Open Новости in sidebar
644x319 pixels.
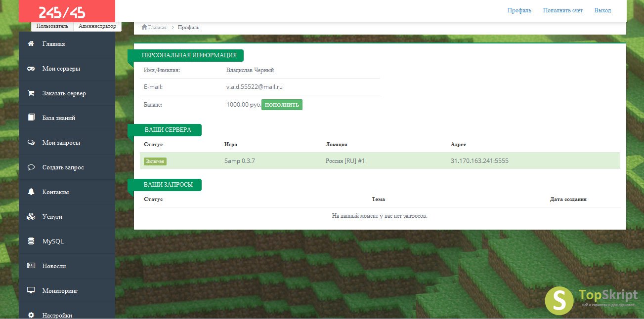click(x=67, y=266)
